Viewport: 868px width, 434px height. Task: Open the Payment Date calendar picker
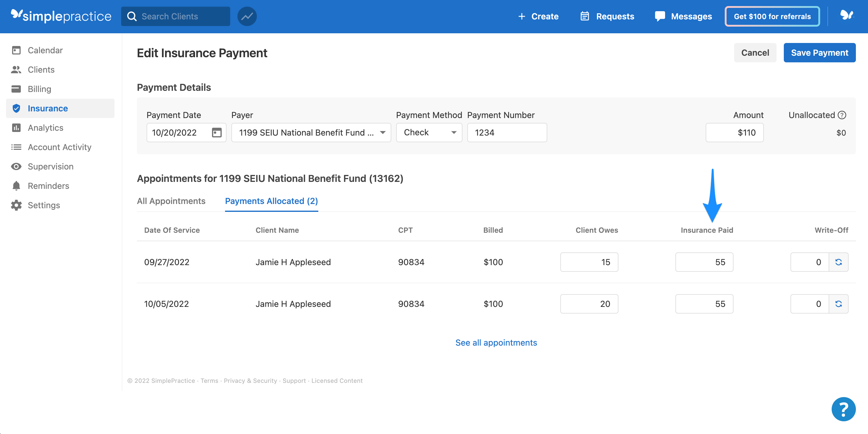click(x=217, y=132)
